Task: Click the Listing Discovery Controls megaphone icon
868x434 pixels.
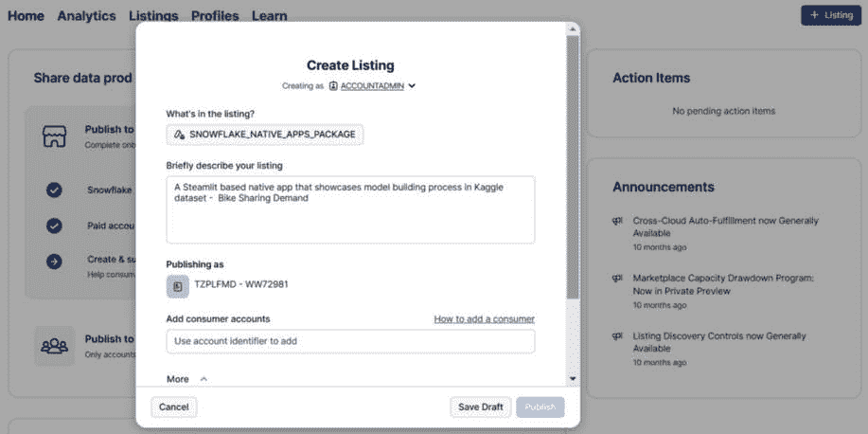Action: pyautogui.click(x=618, y=336)
